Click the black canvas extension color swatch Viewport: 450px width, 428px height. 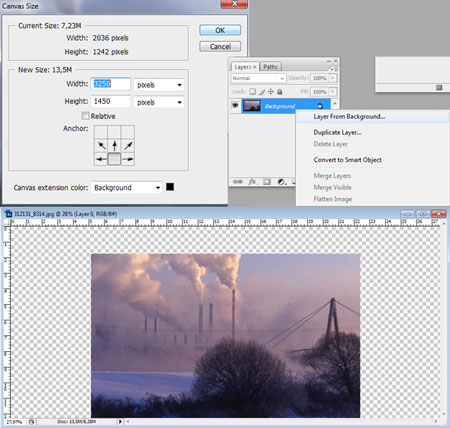170,187
